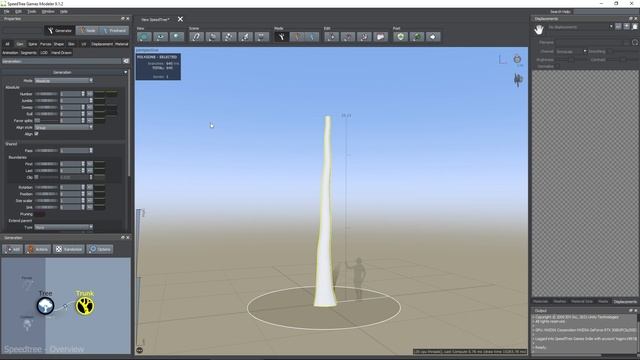Click the round icon at viewport bottom-left
Screen dimensions: 640x360
(140, 350)
